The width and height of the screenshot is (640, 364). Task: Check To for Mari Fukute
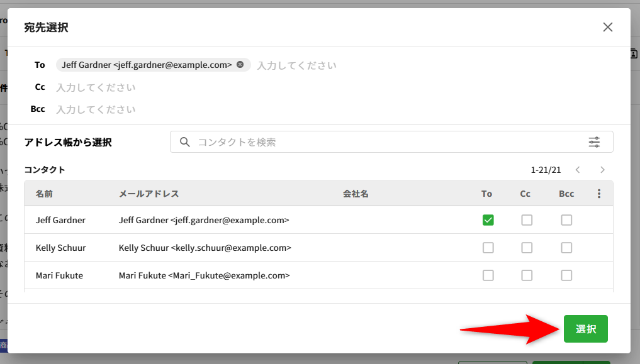click(488, 275)
